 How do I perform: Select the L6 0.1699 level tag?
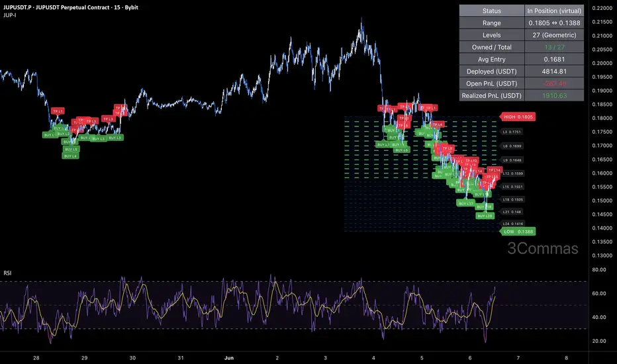coord(512,146)
